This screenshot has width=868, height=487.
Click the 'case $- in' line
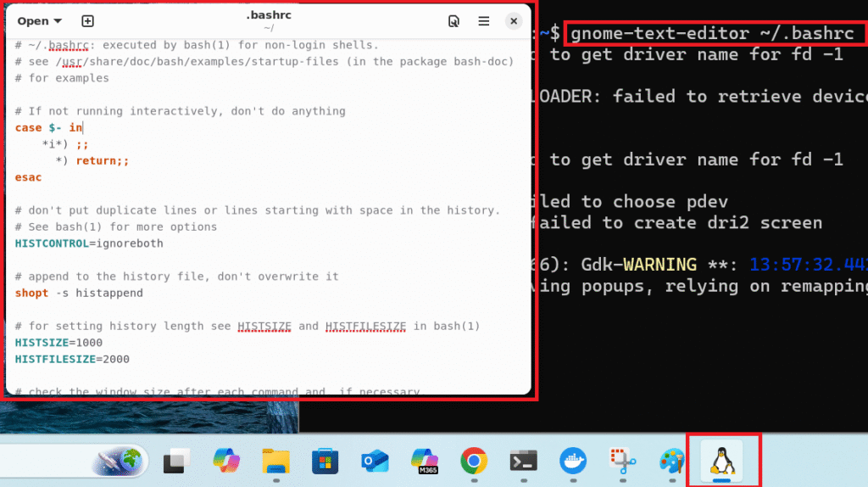48,128
